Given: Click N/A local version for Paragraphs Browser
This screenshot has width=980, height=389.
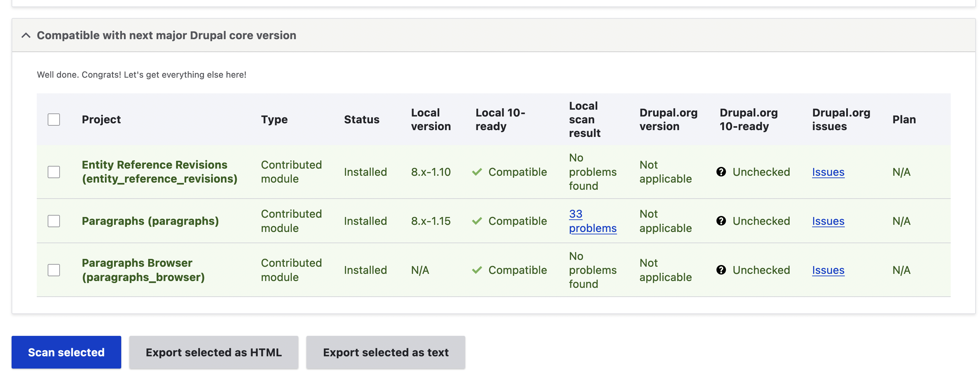Looking at the screenshot, I should tap(420, 270).
